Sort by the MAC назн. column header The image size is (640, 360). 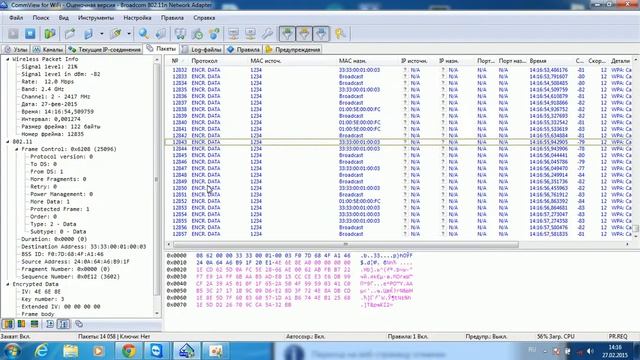tap(352, 61)
